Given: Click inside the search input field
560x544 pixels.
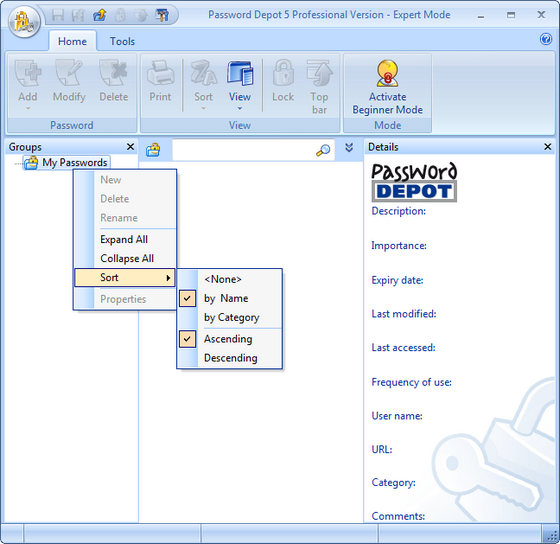Looking at the screenshot, I should (244, 150).
